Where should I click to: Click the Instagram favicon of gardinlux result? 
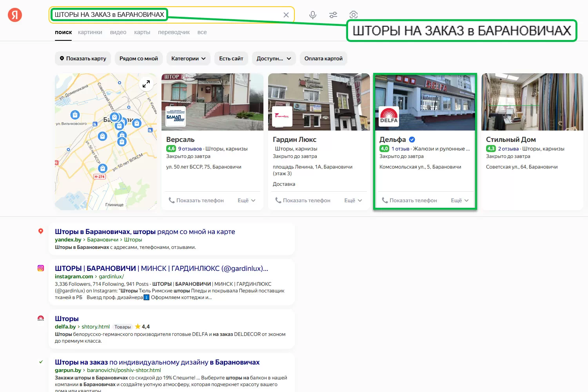[x=41, y=268]
